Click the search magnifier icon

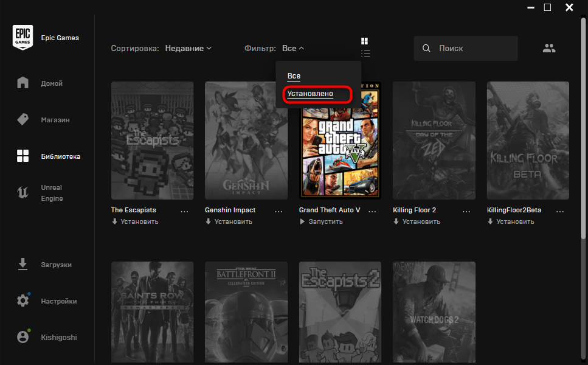point(426,49)
